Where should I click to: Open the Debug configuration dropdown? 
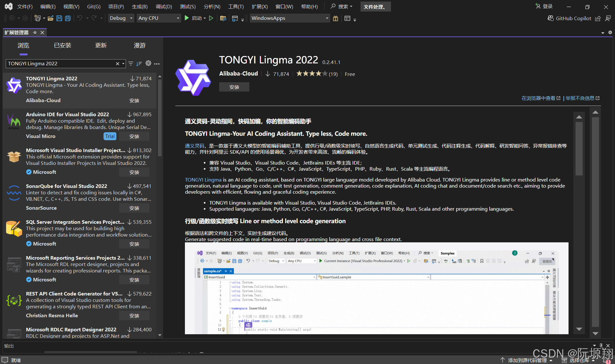click(x=121, y=18)
